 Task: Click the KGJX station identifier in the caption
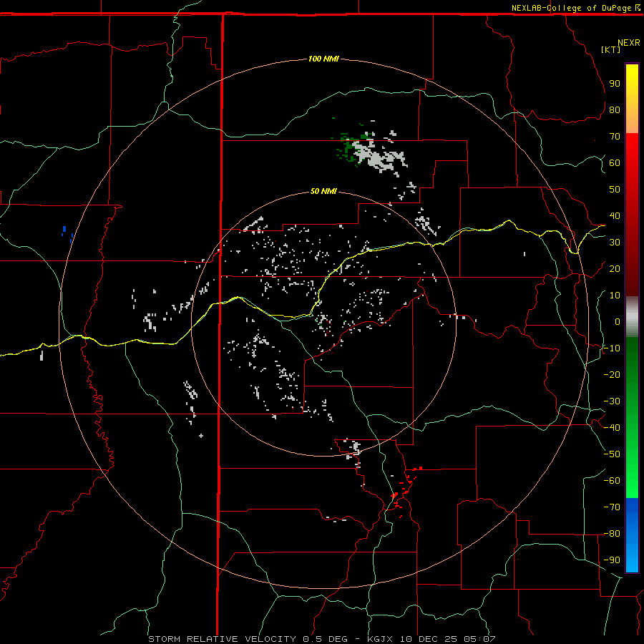[x=381, y=639]
